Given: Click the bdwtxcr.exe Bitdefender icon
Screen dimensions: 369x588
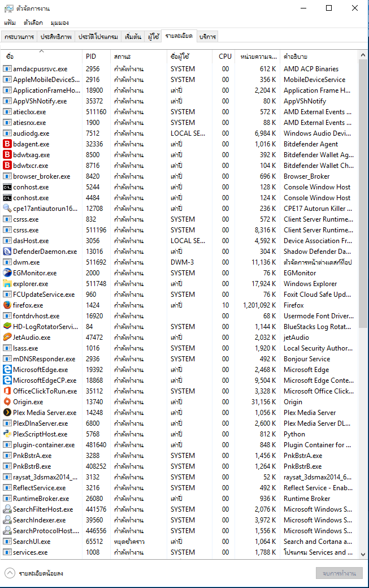Looking at the screenshot, I should 7,165.
